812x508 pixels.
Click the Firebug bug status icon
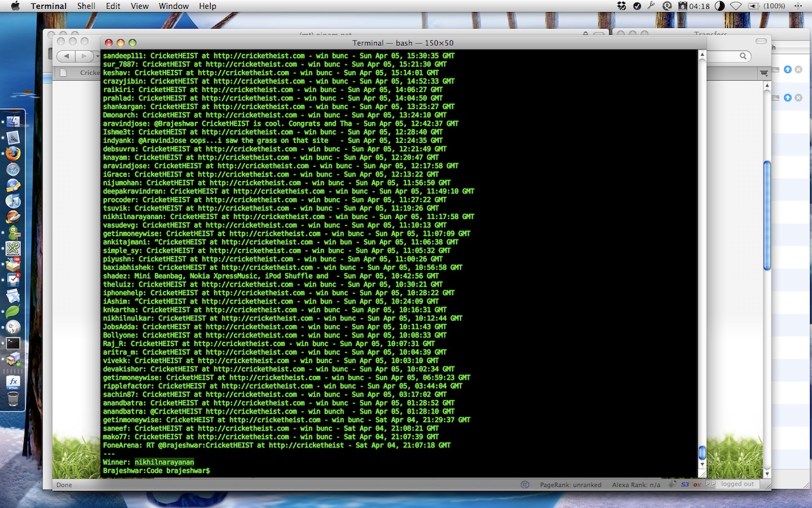(672, 485)
